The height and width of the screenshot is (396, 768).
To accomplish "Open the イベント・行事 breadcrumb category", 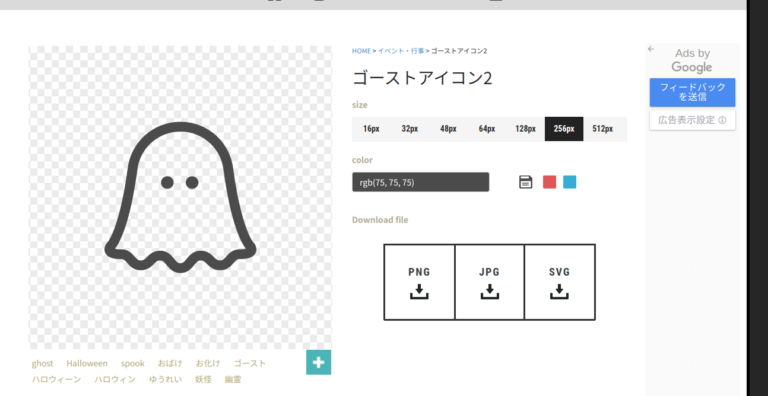I will coord(401,51).
